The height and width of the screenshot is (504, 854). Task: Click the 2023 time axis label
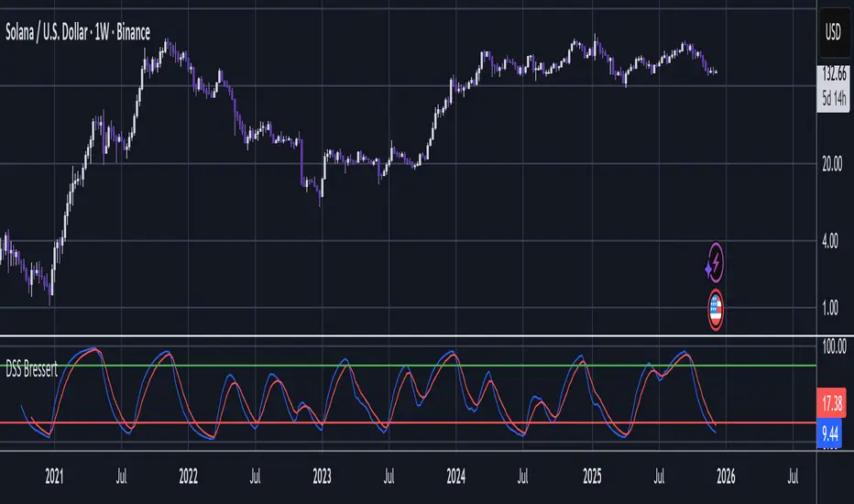322,477
